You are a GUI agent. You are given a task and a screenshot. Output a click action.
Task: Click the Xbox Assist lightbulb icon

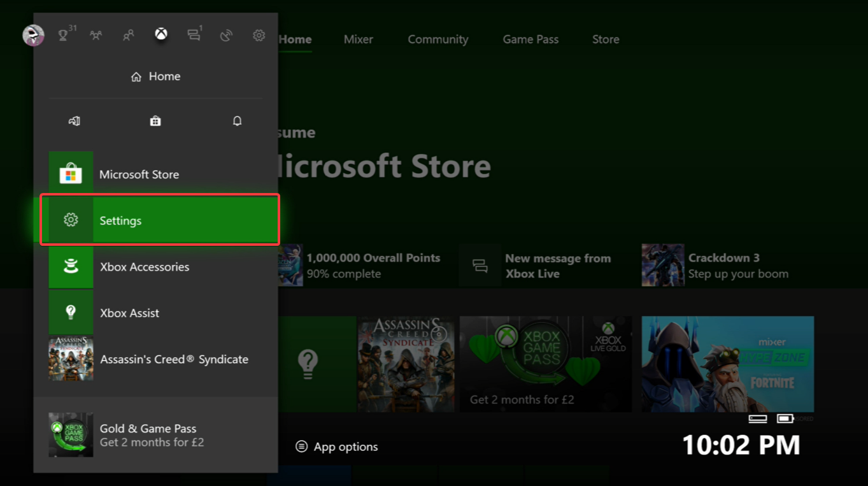71,313
